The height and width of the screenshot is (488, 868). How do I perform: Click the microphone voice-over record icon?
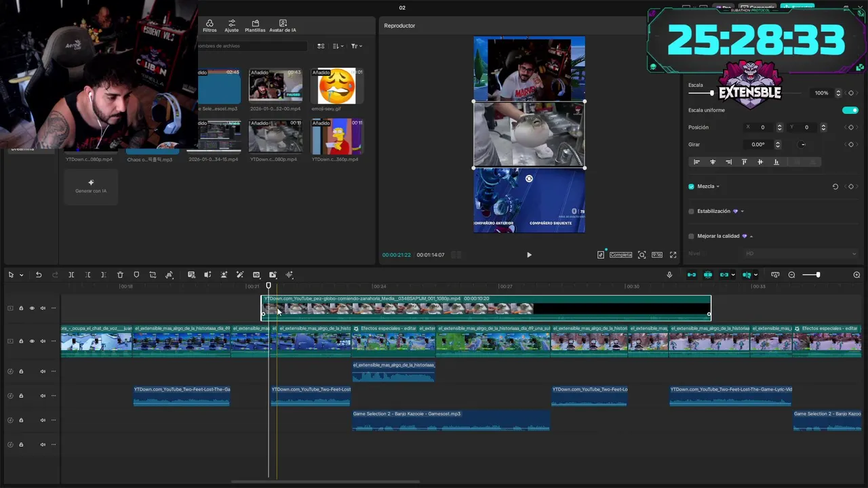click(x=669, y=274)
